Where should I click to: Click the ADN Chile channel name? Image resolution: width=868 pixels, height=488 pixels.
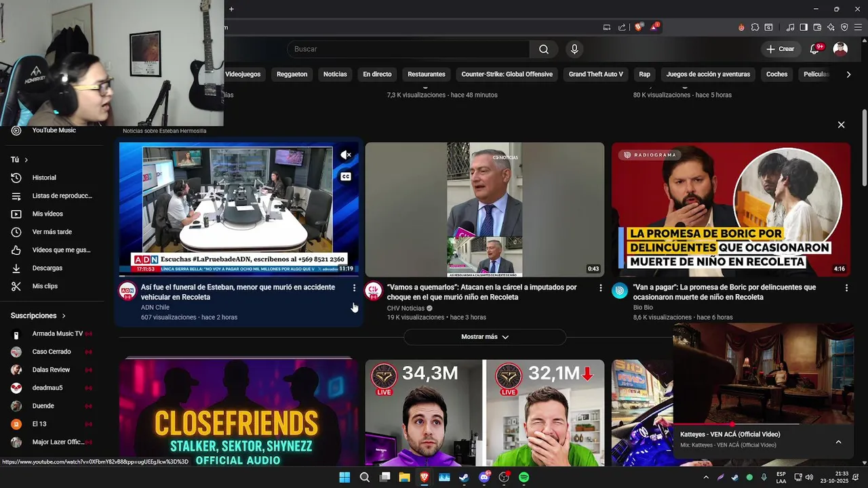pos(155,308)
